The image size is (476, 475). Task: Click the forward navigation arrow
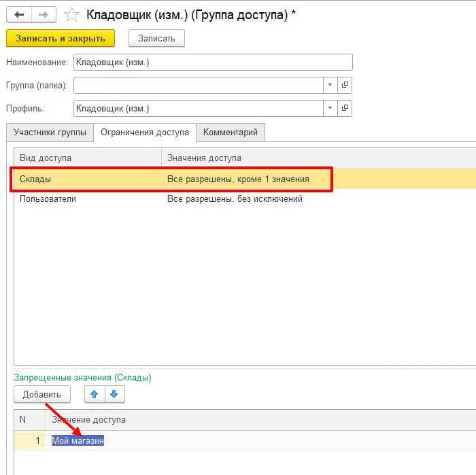(x=44, y=14)
